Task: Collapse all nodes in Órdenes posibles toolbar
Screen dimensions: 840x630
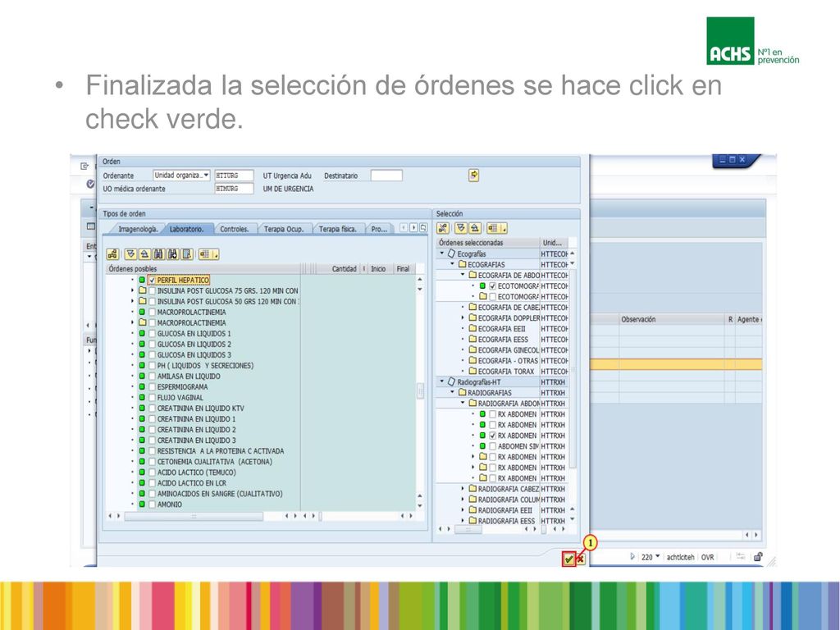Action: tap(144, 254)
